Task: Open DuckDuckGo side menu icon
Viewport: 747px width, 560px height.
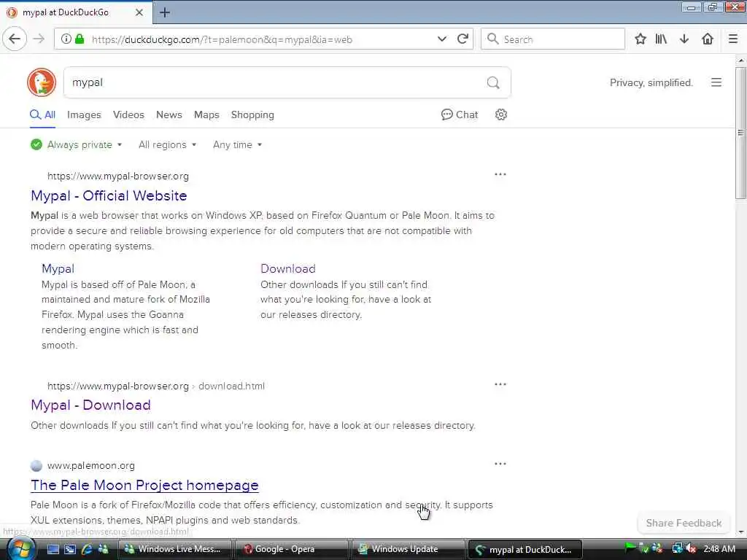Action: (x=716, y=82)
